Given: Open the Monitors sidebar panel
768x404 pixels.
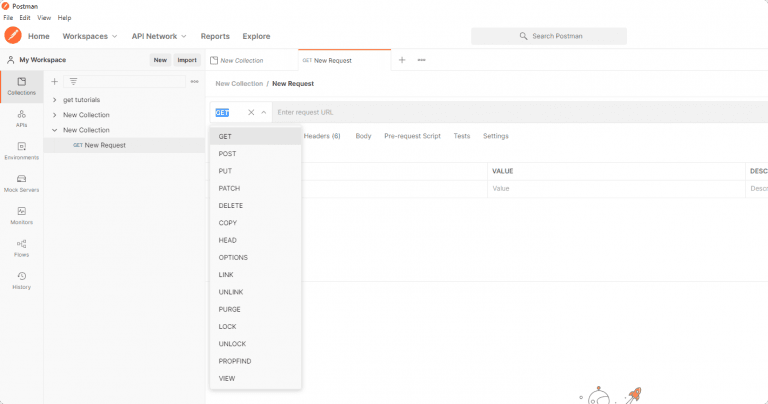Looking at the screenshot, I should (22, 215).
